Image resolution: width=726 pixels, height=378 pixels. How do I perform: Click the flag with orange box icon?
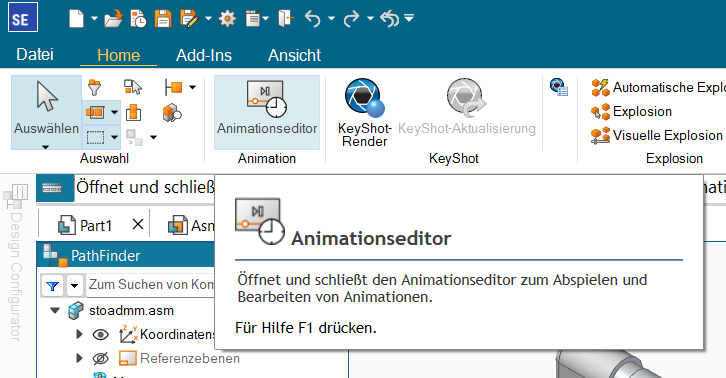tap(174, 87)
